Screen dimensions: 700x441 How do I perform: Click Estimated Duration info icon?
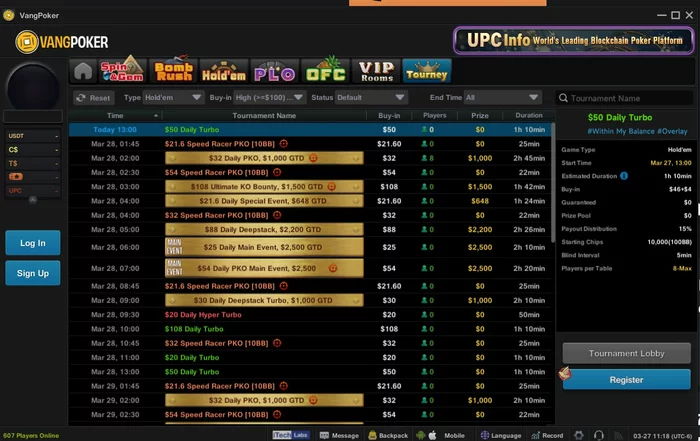pyautogui.click(x=624, y=176)
